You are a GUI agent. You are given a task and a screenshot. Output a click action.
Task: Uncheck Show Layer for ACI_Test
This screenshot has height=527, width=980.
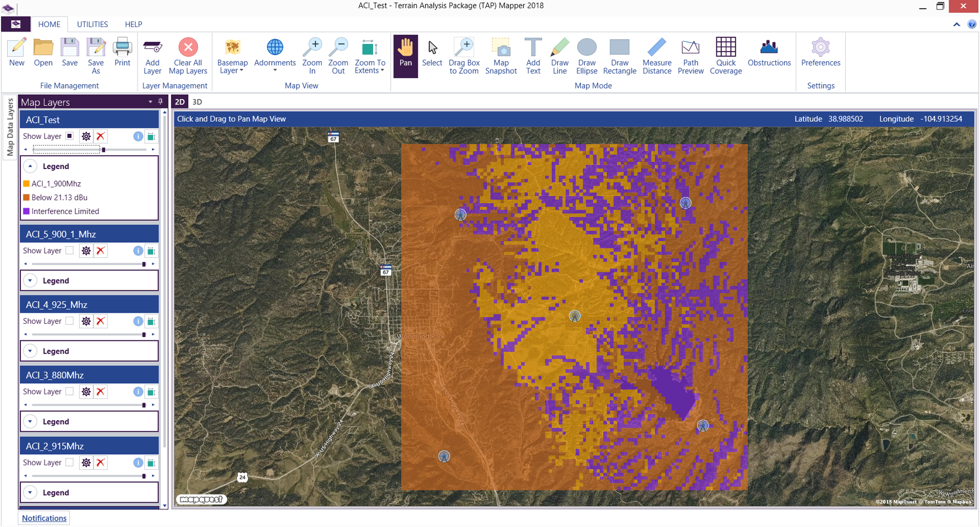tap(69, 136)
